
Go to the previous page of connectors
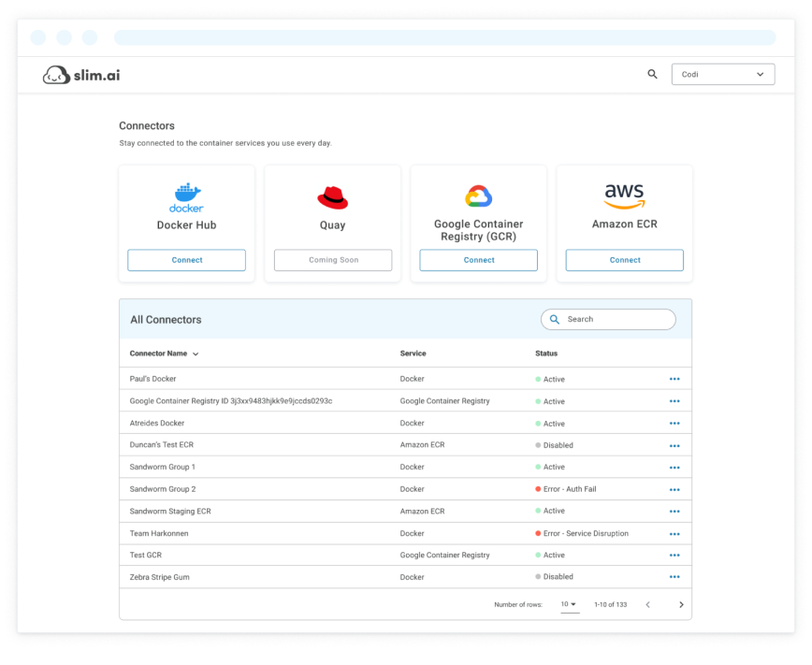[x=647, y=605]
